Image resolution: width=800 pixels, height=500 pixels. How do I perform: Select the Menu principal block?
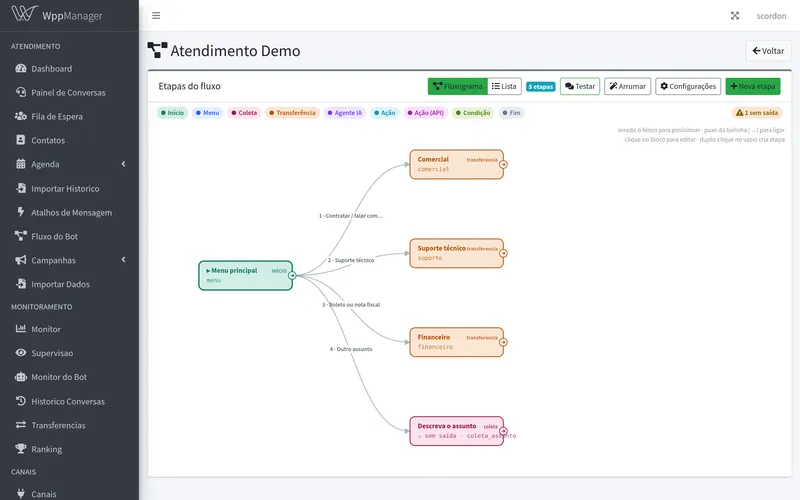245,276
